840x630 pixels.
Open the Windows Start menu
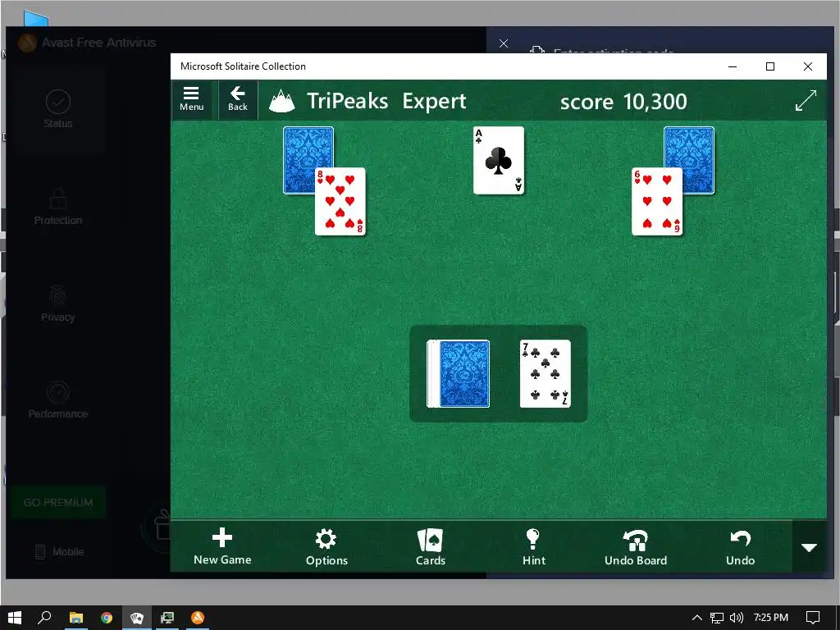15,618
